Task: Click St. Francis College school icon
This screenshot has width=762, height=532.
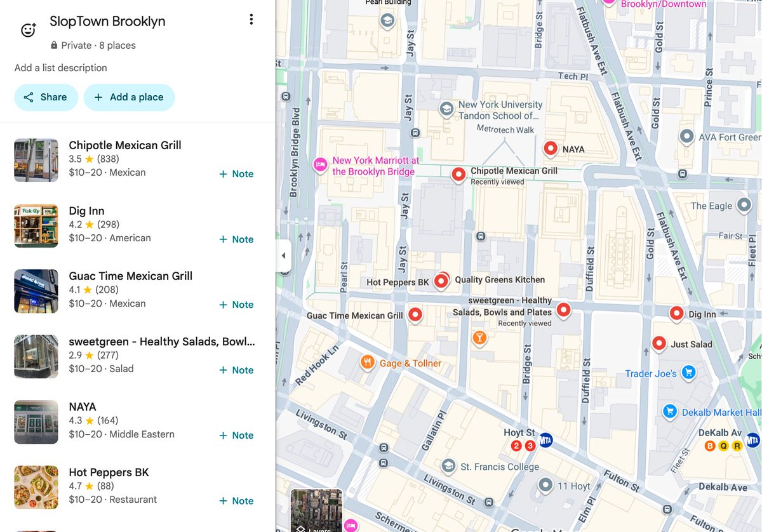Action: point(449,466)
